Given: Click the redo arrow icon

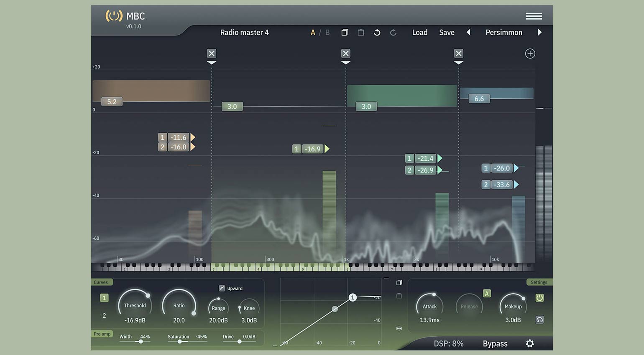Looking at the screenshot, I should 393,33.
